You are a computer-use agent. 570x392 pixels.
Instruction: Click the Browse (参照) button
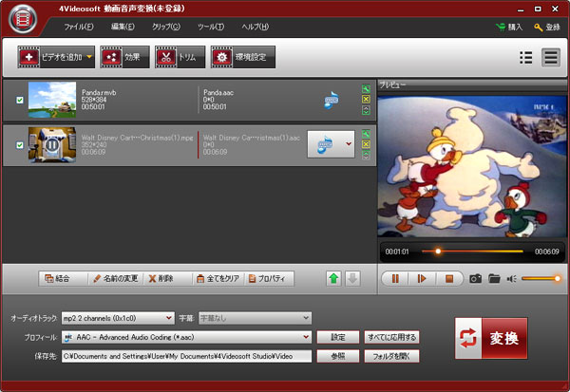[338, 356]
